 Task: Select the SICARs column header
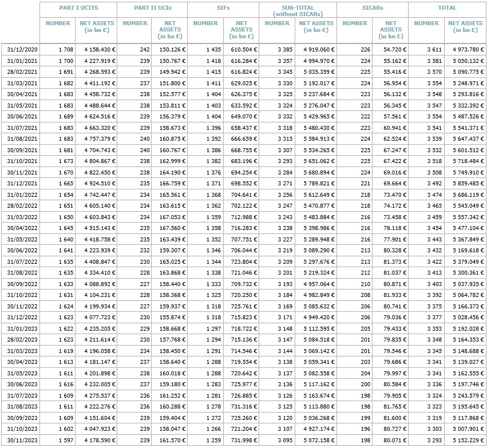pos(373,8)
